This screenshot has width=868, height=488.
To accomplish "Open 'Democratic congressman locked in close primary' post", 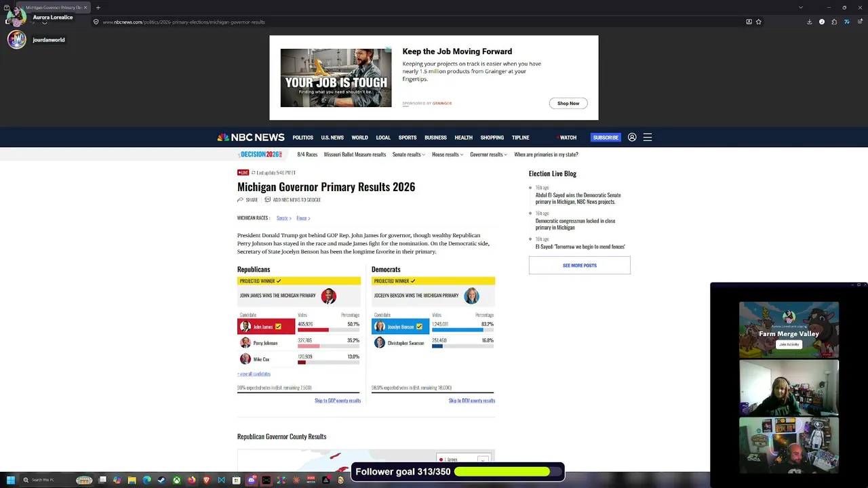I will click(576, 224).
